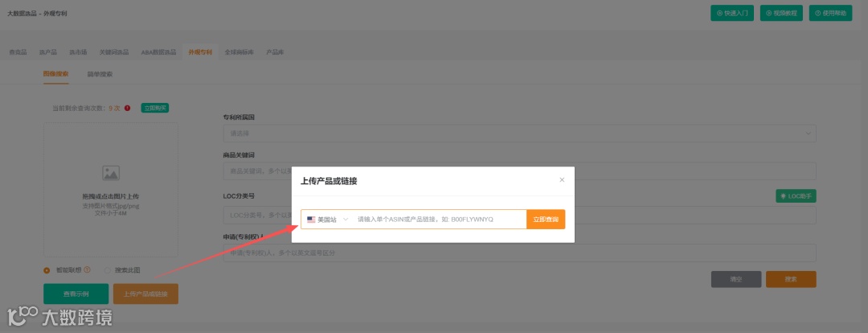This screenshot has width=868, height=333.
Task: Click the 申请(专利权)人 input field
Action: tap(519, 253)
